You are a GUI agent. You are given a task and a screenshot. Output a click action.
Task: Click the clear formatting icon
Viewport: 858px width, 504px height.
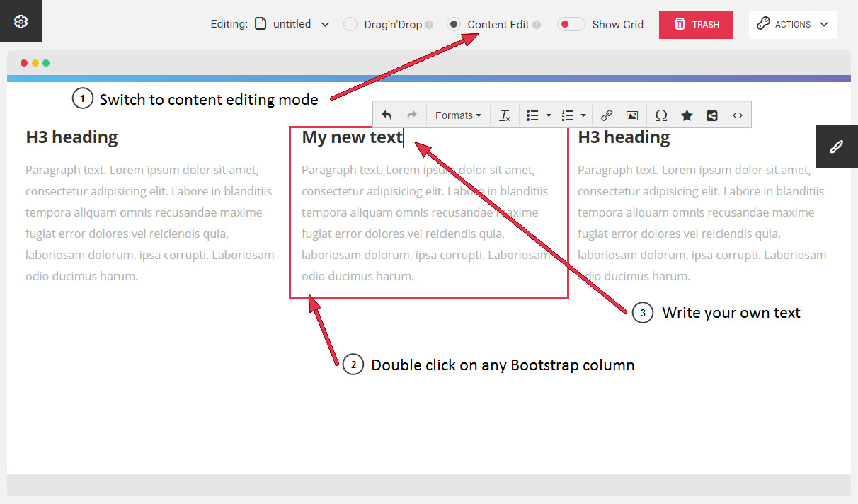(504, 115)
